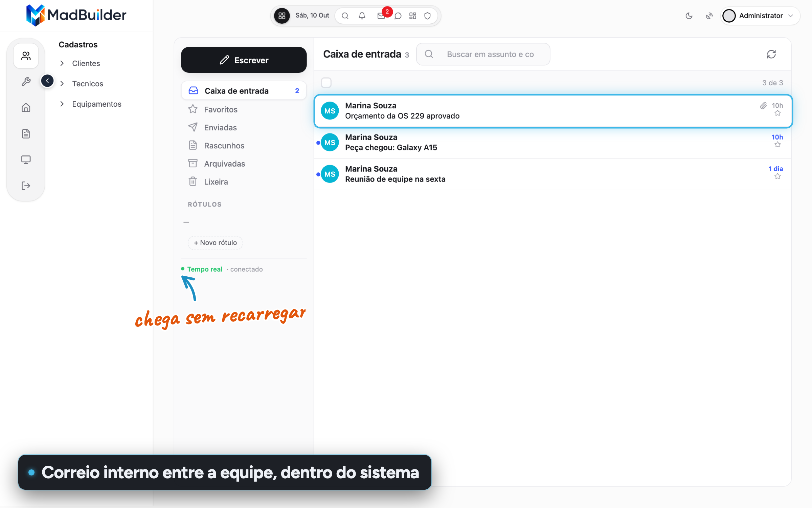The image size is (812, 508).
Task: Open the Caixa de entrada folder
Action: click(x=244, y=91)
